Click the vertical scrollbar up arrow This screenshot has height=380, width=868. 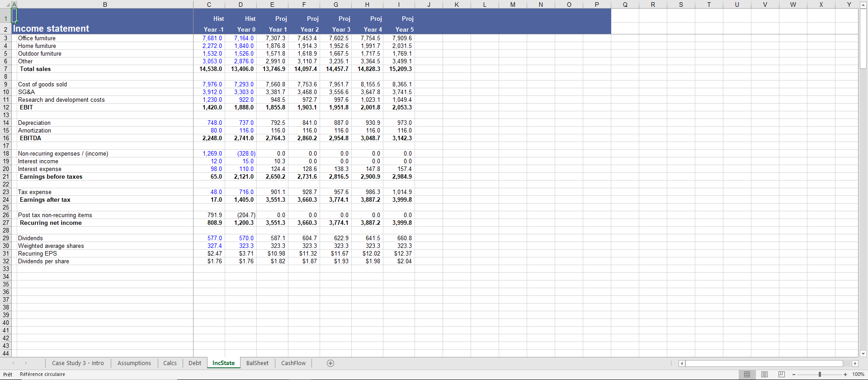point(863,5)
